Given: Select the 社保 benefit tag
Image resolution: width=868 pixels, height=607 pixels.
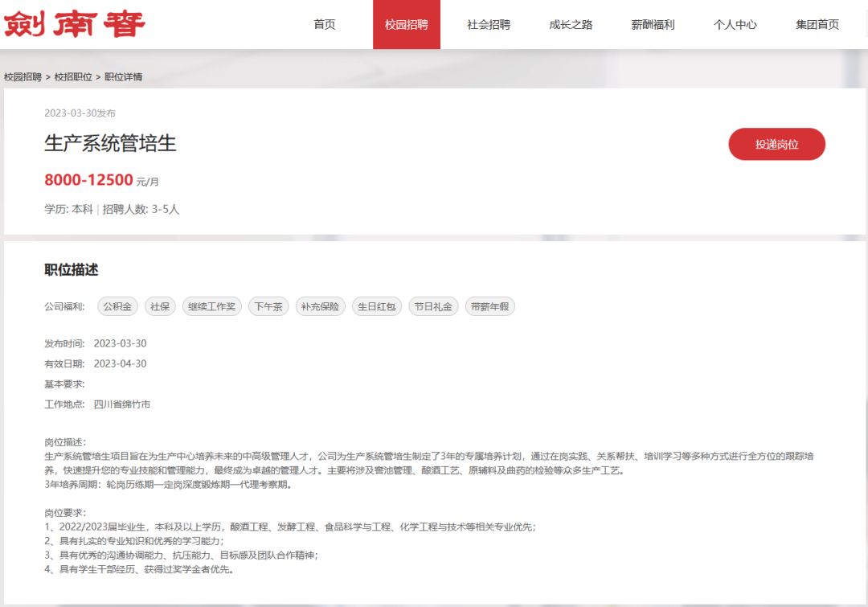Looking at the screenshot, I should coord(160,306).
